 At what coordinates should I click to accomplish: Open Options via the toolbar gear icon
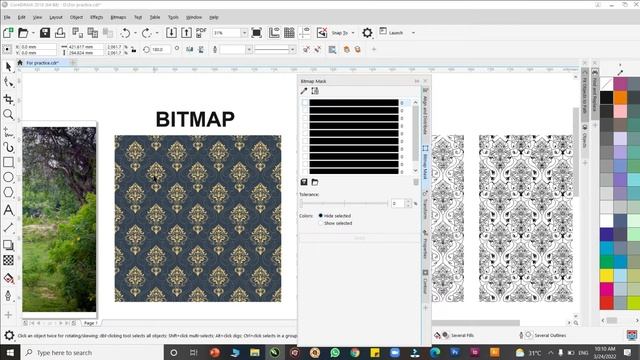(x=367, y=33)
